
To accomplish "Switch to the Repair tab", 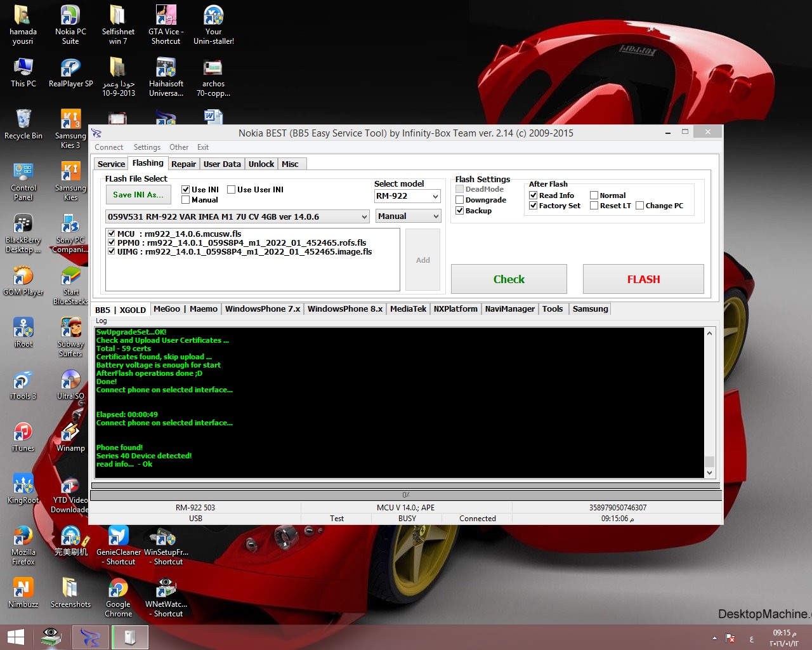I will pyautogui.click(x=184, y=164).
